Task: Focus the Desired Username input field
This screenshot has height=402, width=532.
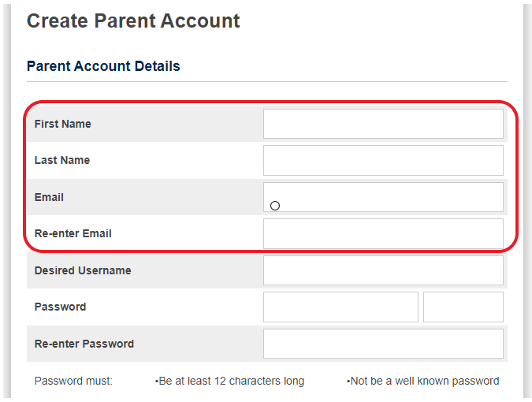Action: (x=383, y=270)
